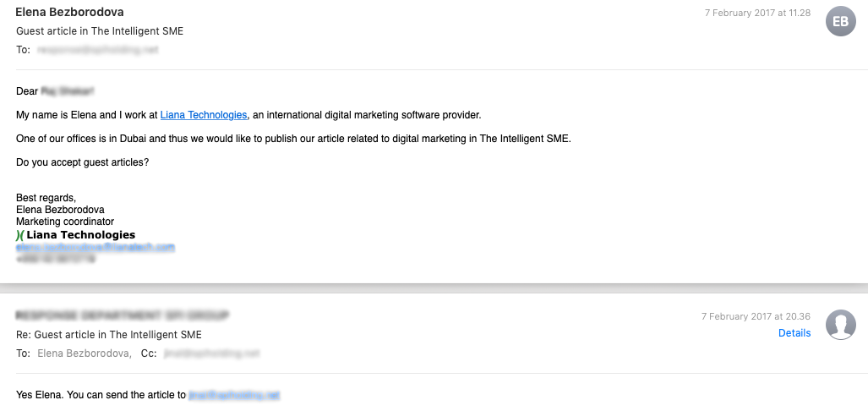Click the timestamp 7 February 2017 at 20.36
Screen dimensions: 868x411
[756, 316]
